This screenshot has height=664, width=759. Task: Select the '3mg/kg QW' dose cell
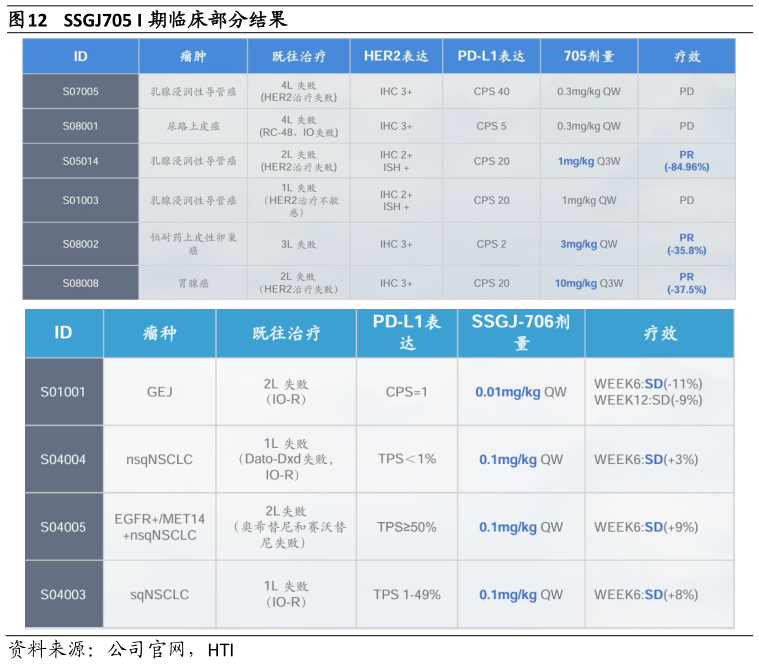pos(589,244)
